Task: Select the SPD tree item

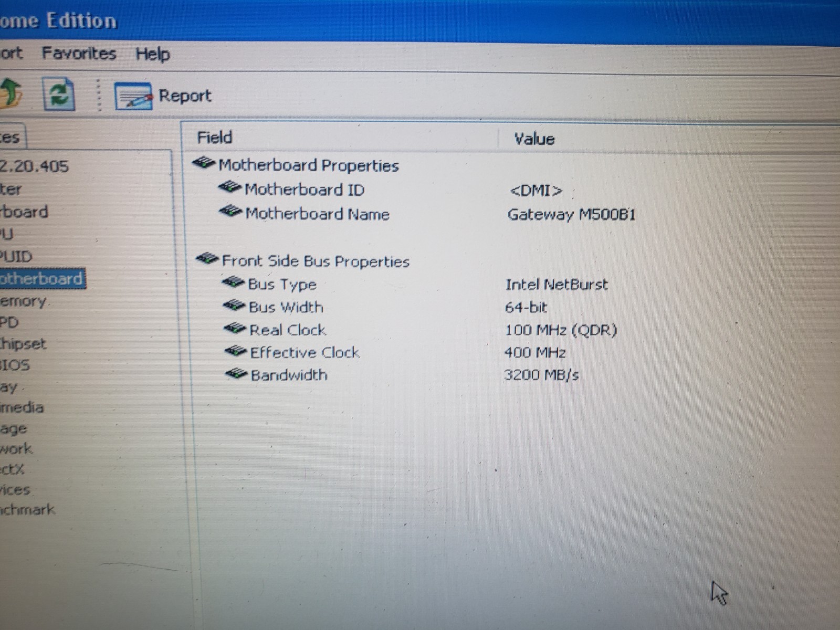Action: click(9, 322)
